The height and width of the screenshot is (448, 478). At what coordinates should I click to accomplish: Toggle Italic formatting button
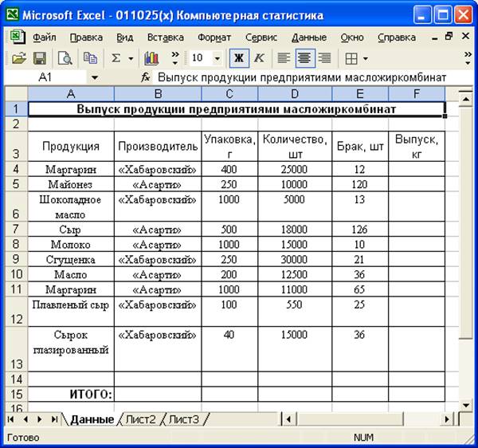pos(258,58)
